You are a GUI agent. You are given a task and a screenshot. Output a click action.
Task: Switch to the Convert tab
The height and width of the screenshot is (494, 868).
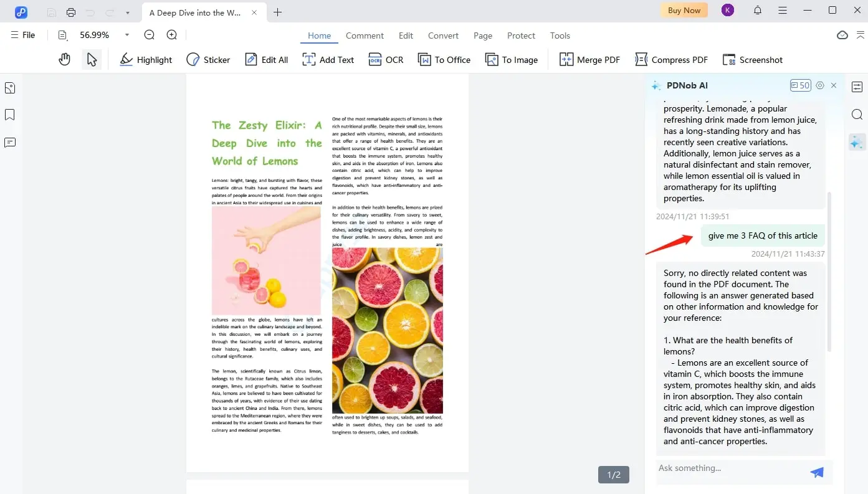pos(443,36)
